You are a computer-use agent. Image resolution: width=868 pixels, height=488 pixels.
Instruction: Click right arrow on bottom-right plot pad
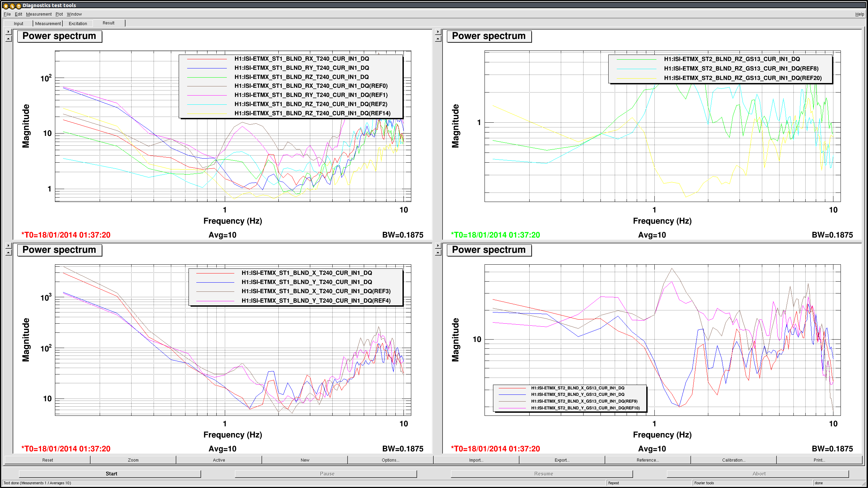point(438,246)
